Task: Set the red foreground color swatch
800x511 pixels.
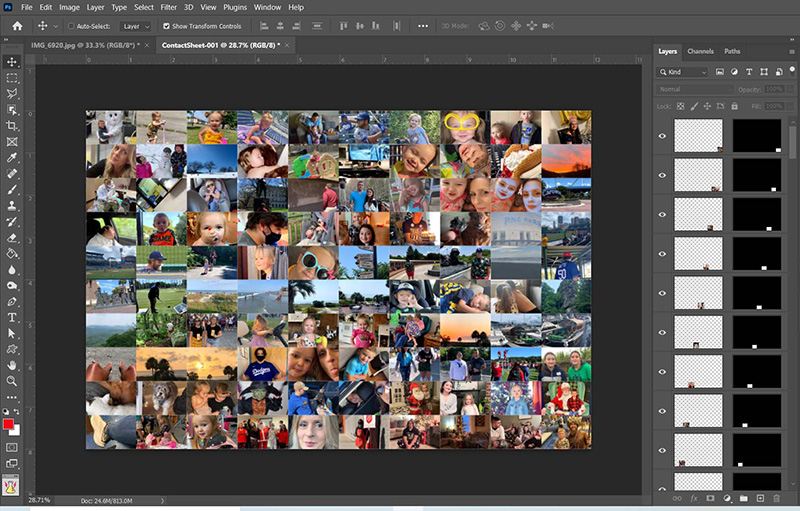Action: click(8, 424)
